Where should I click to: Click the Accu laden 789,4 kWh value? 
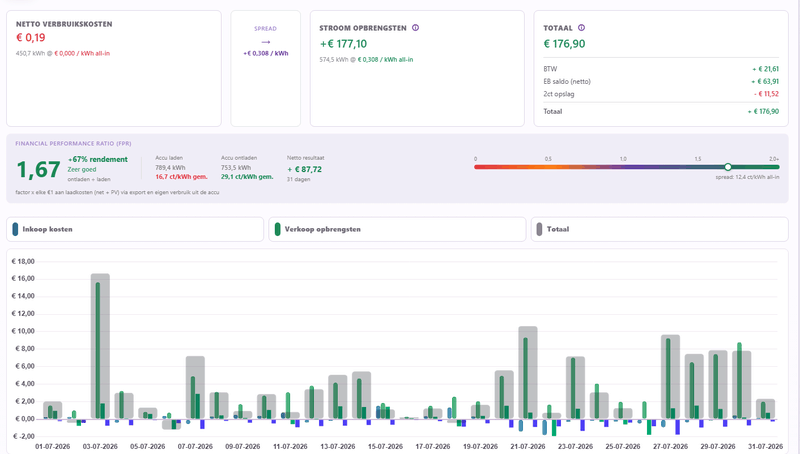[170, 167]
